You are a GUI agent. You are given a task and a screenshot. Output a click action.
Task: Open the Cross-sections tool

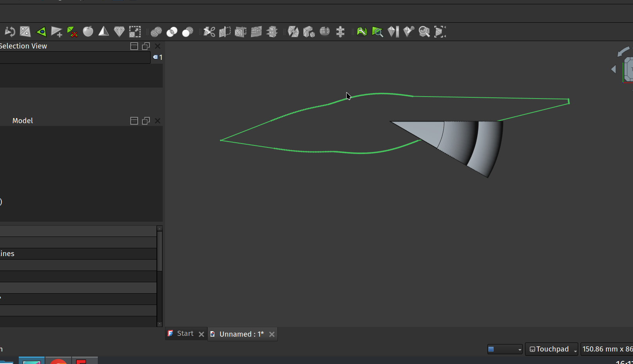click(x=272, y=32)
